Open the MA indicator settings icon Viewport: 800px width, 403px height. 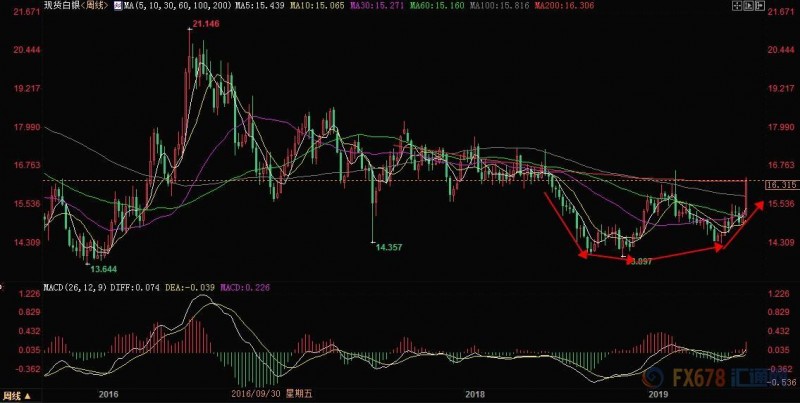click(118, 6)
